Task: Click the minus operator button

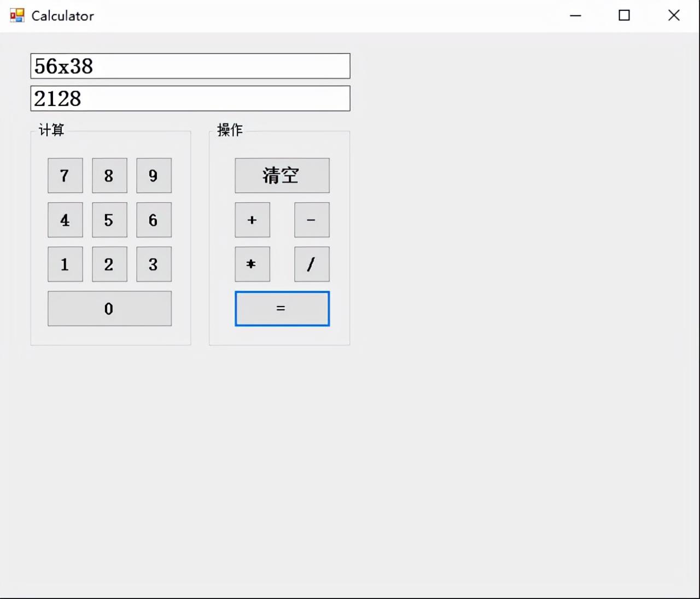Action: [x=312, y=220]
